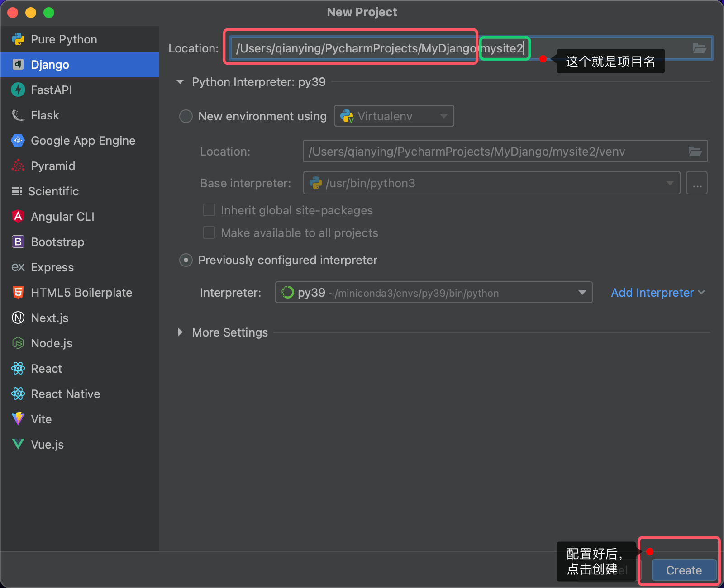The height and width of the screenshot is (588, 724).
Task: Click the py39 loading spinner icon
Action: [288, 293]
